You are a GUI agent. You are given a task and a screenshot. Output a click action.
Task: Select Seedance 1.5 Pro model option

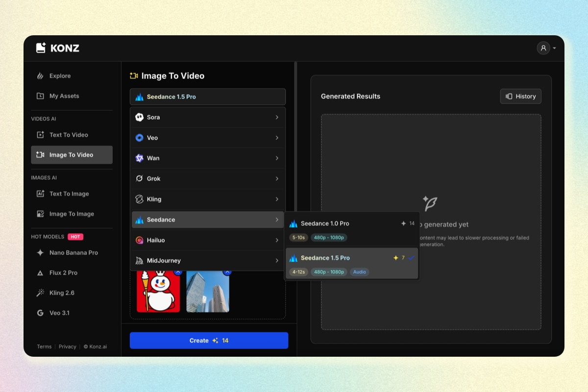point(352,264)
